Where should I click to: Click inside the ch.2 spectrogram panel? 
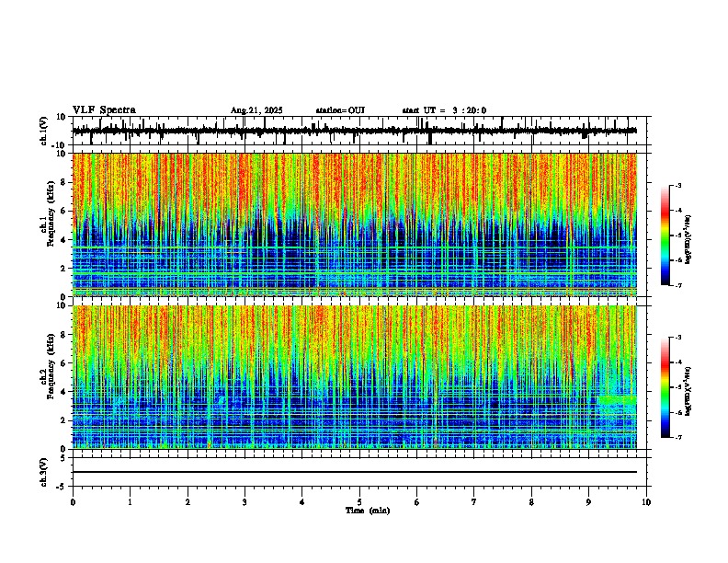tap(354, 377)
